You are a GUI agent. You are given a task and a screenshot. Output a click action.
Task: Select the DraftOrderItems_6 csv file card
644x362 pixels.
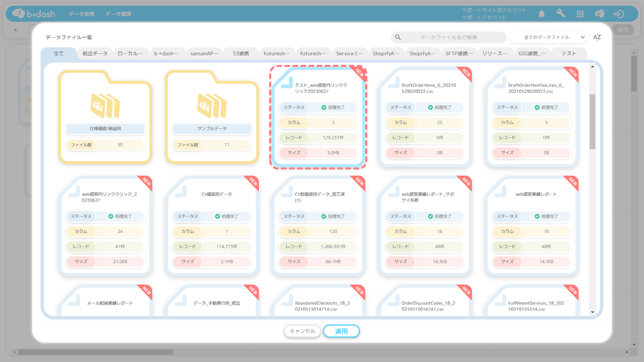coord(426,117)
